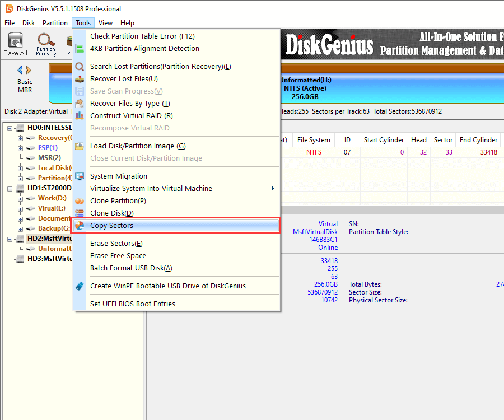The height and width of the screenshot is (420, 504).
Task: Click the HD3 disk drive icon
Action: (20, 259)
